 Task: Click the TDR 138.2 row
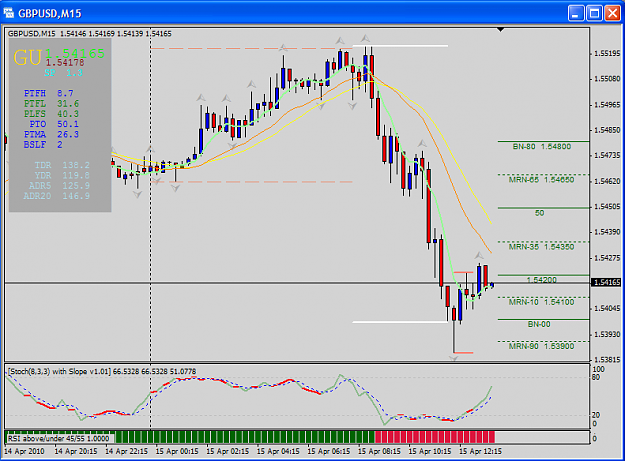coord(62,165)
